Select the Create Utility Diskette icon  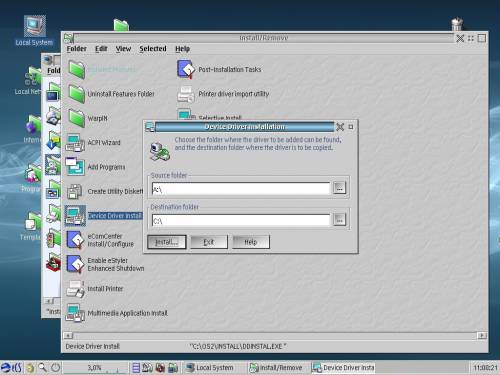pos(75,191)
